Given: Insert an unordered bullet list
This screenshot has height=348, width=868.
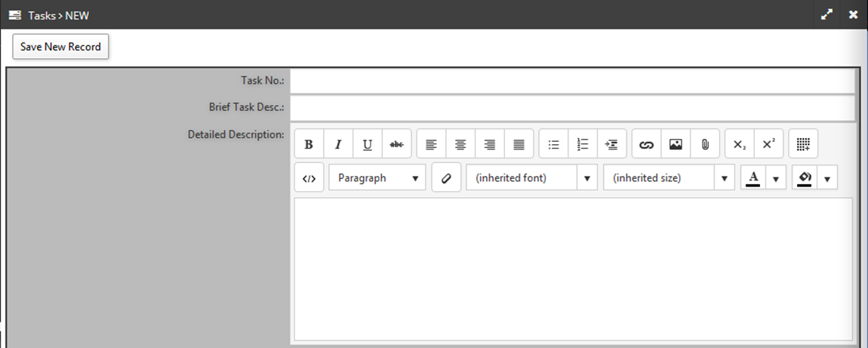Looking at the screenshot, I should (x=553, y=144).
